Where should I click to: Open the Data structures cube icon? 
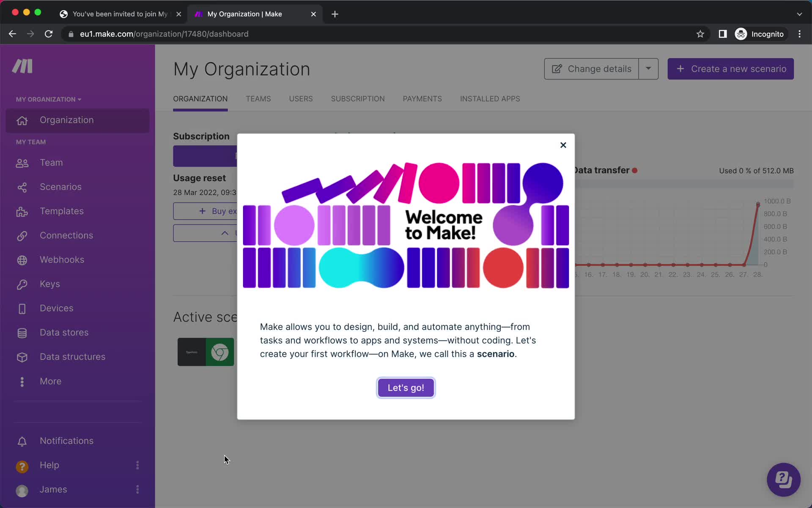pos(22,357)
